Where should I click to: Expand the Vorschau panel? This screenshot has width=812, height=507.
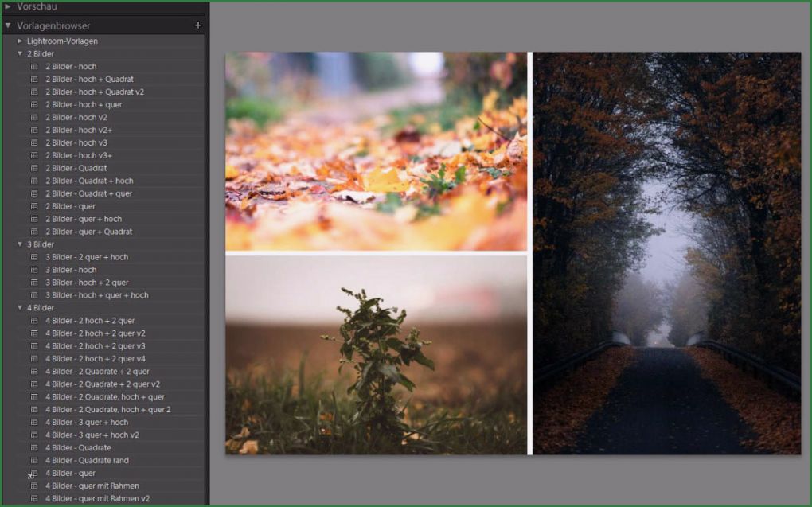click(10, 6)
